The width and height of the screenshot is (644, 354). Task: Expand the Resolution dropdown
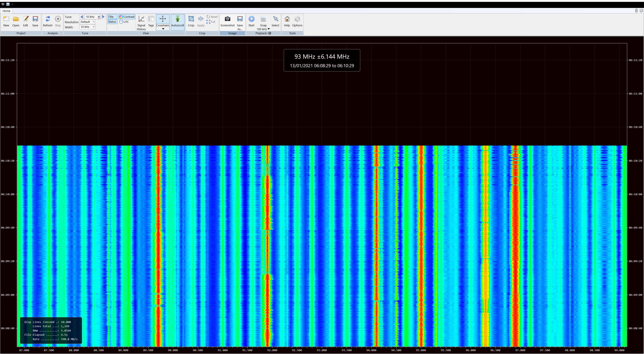94,22
